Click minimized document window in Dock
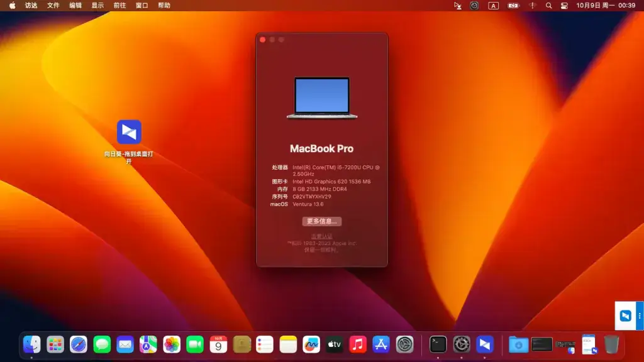The image size is (644, 362). pyautogui.click(x=589, y=344)
